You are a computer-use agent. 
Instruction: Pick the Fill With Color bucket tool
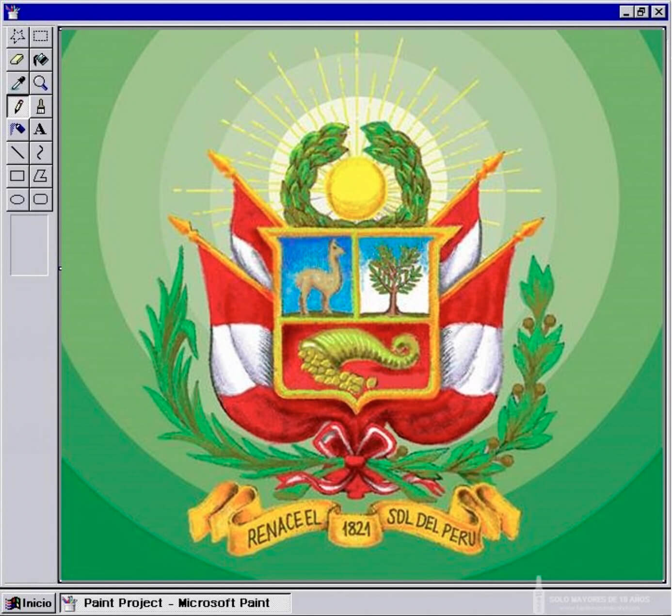point(41,60)
